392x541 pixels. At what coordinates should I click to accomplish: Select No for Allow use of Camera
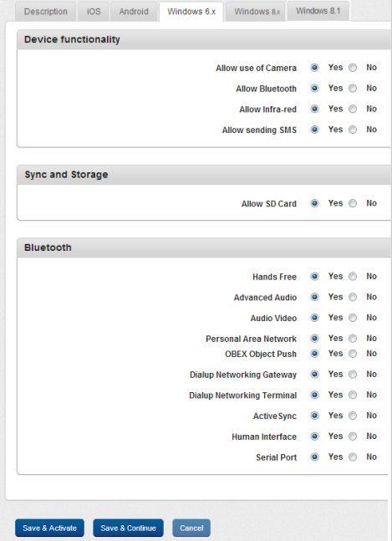(353, 68)
